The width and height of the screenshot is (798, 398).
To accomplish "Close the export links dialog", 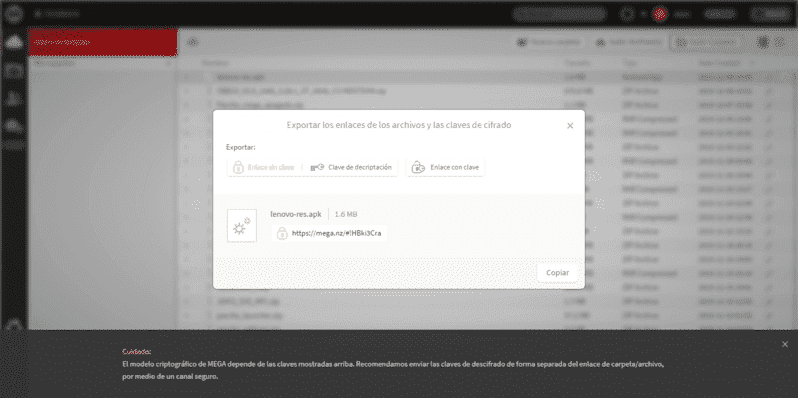I will [x=570, y=126].
